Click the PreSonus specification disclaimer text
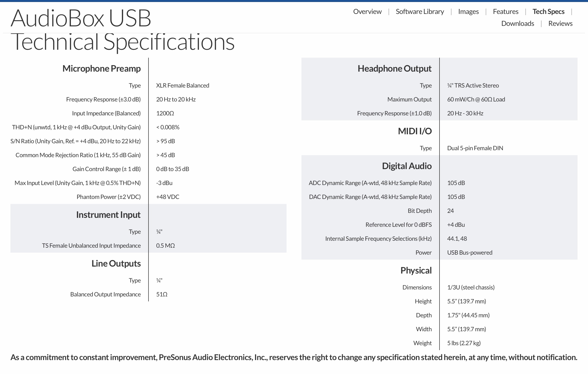The height and width of the screenshot is (374, 588). click(294, 358)
